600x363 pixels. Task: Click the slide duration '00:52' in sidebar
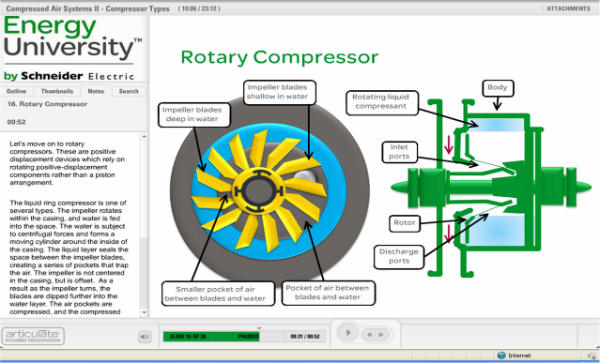tap(16, 122)
